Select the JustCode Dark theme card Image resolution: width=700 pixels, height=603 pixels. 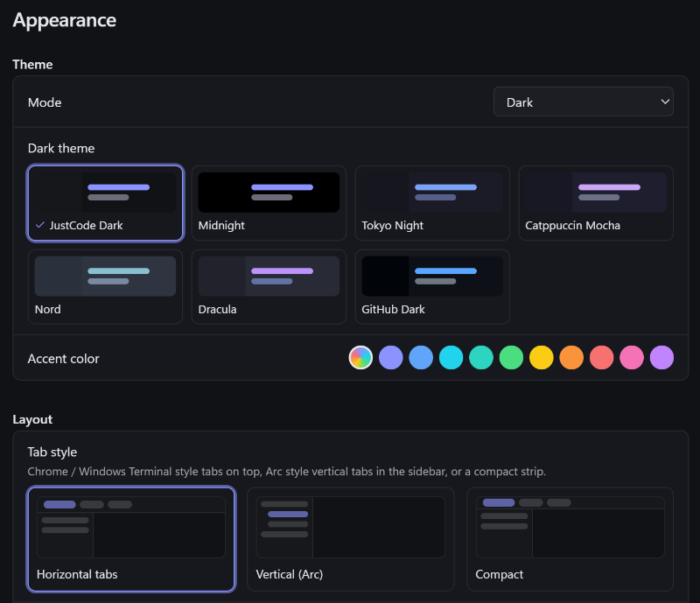pos(105,203)
